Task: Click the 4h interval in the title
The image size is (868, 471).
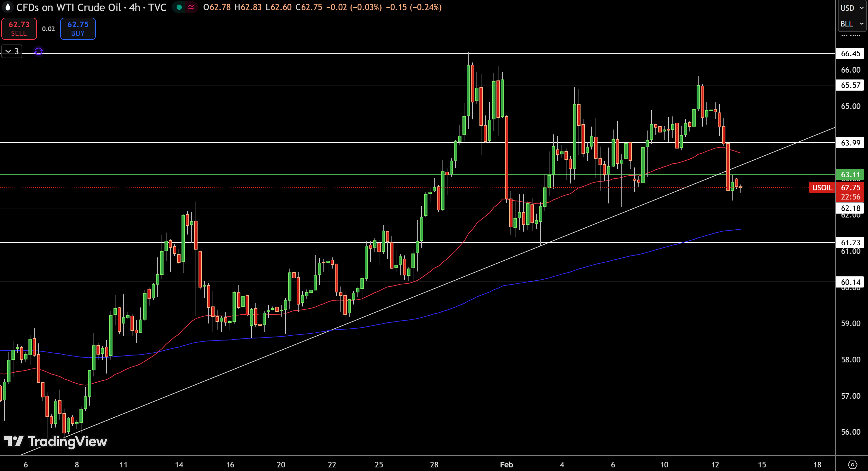Action: click(135, 8)
